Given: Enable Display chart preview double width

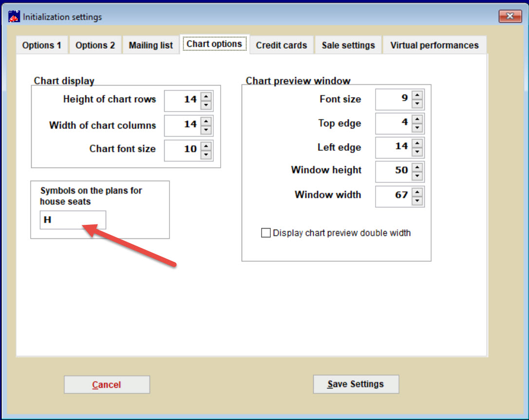Looking at the screenshot, I should coord(266,233).
